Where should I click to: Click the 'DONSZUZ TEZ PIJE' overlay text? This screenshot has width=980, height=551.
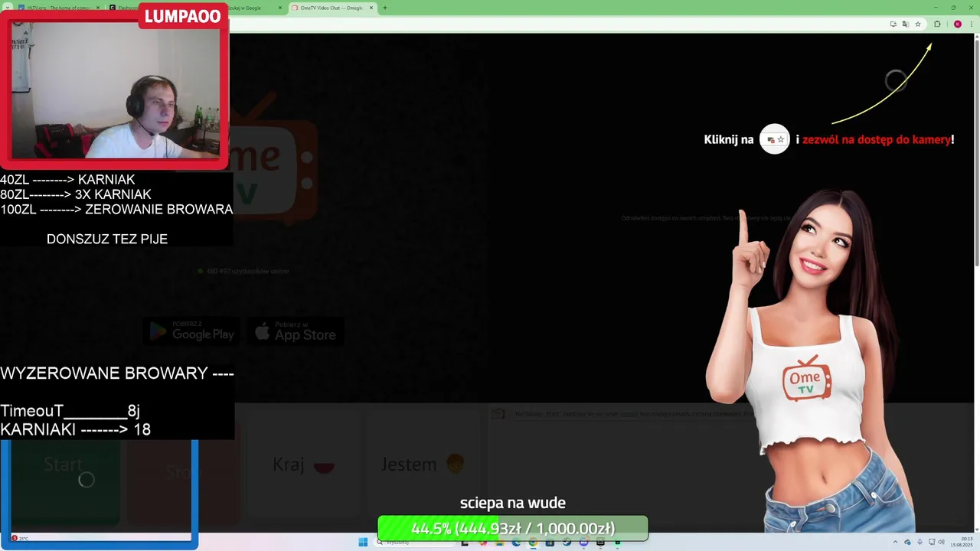point(107,239)
